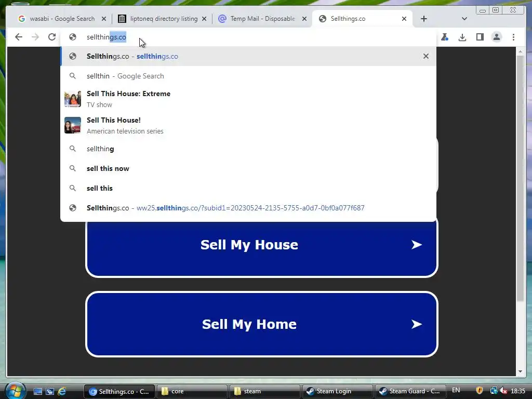532x399 pixels.
Task: Remove the Sellthings.co suggestion with X
Action: pyautogui.click(x=426, y=56)
